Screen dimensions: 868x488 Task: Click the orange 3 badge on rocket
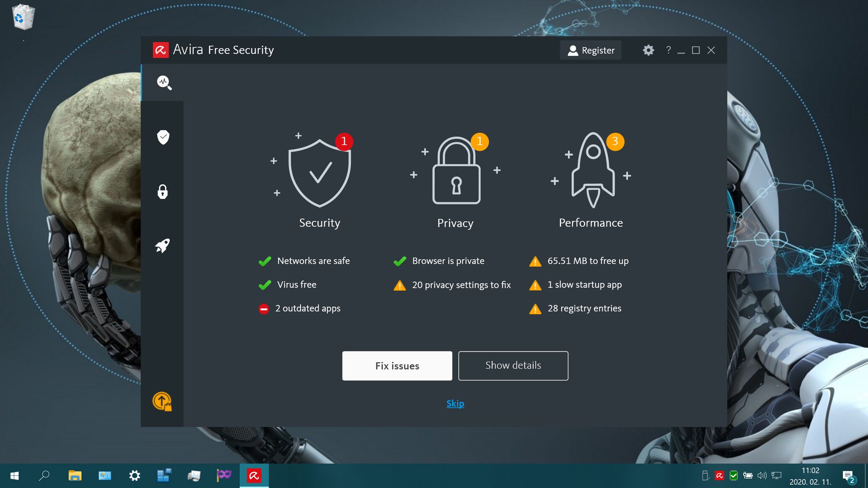[615, 142]
